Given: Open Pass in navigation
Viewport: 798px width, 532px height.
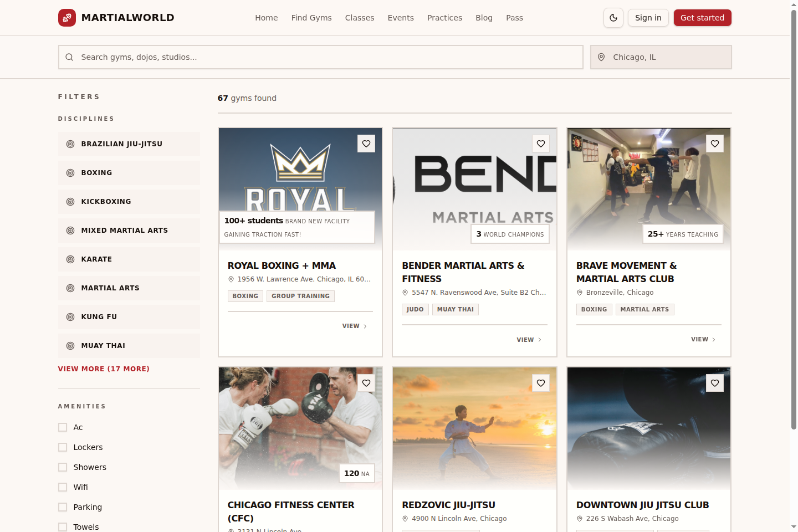Looking at the screenshot, I should point(514,18).
